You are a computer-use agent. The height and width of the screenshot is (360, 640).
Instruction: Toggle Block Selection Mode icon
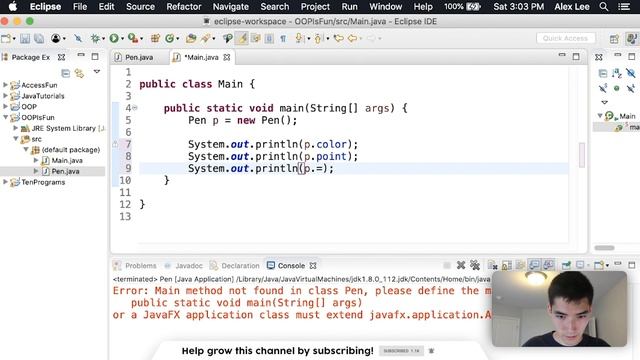tap(269, 38)
